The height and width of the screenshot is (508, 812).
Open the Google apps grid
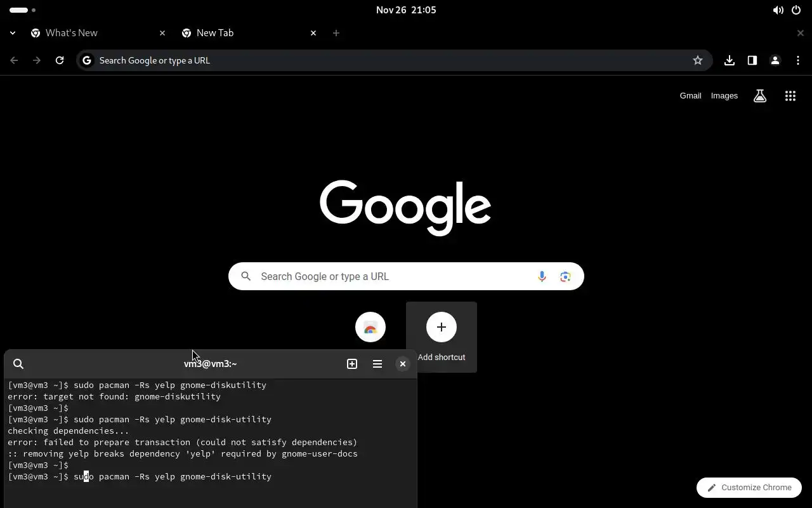pos(790,96)
